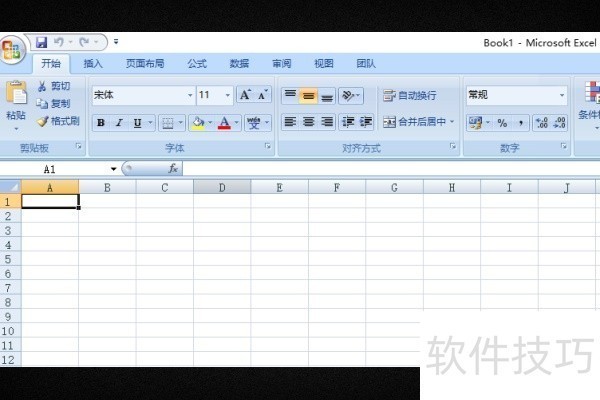600x400 pixels.
Task: Set top vertical alignment
Action: pyautogui.click(x=290, y=96)
